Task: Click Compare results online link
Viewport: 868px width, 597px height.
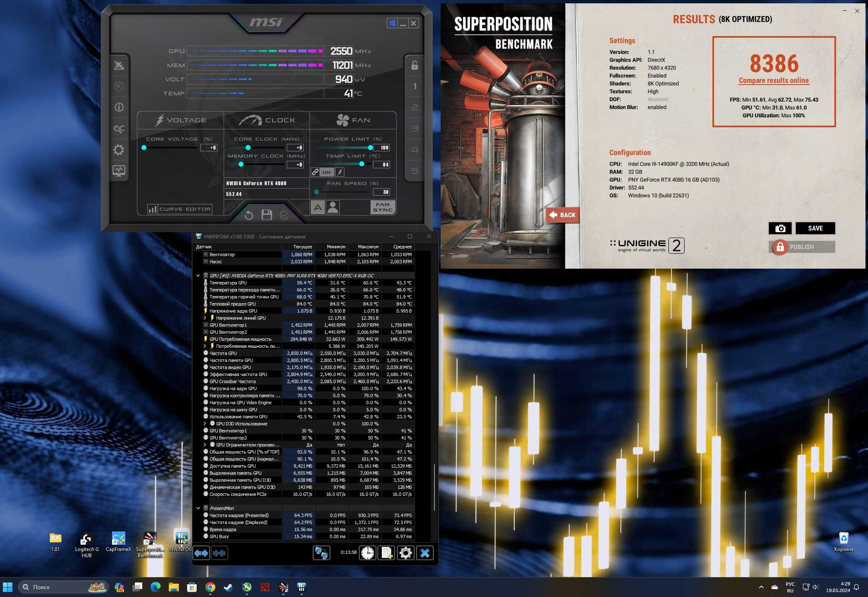Action: point(774,80)
